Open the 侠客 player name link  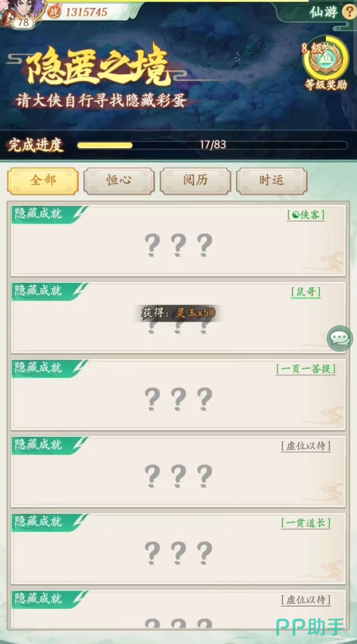coord(306,215)
